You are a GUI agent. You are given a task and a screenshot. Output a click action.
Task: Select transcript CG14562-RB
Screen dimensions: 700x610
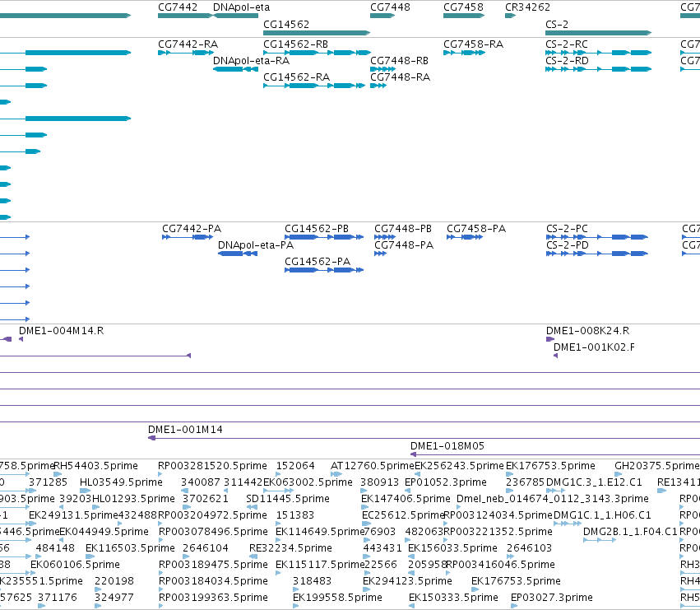click(x=295, y=44)
